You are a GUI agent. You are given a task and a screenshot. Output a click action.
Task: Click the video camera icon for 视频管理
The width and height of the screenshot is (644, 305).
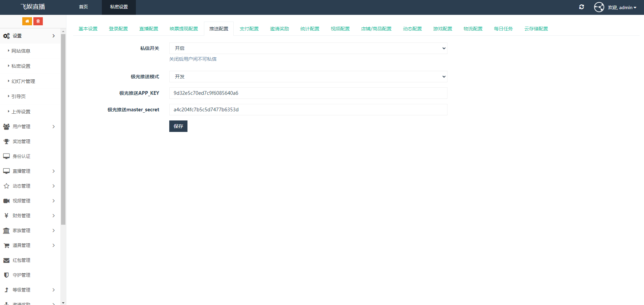[6, 201]
